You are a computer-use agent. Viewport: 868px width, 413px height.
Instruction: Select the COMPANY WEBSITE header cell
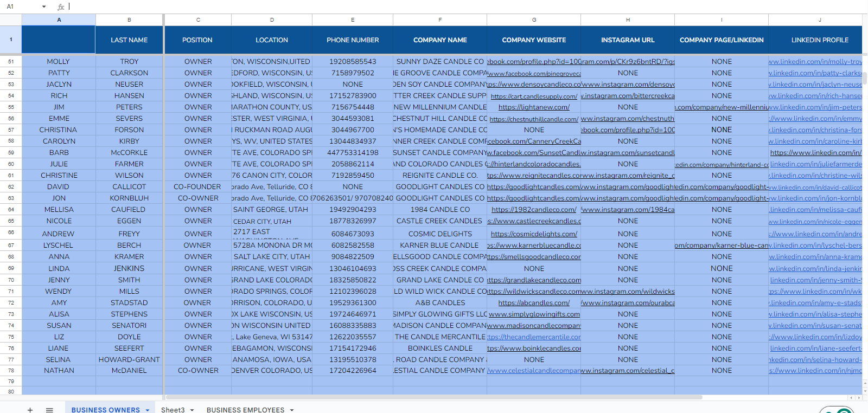point(534,40)
